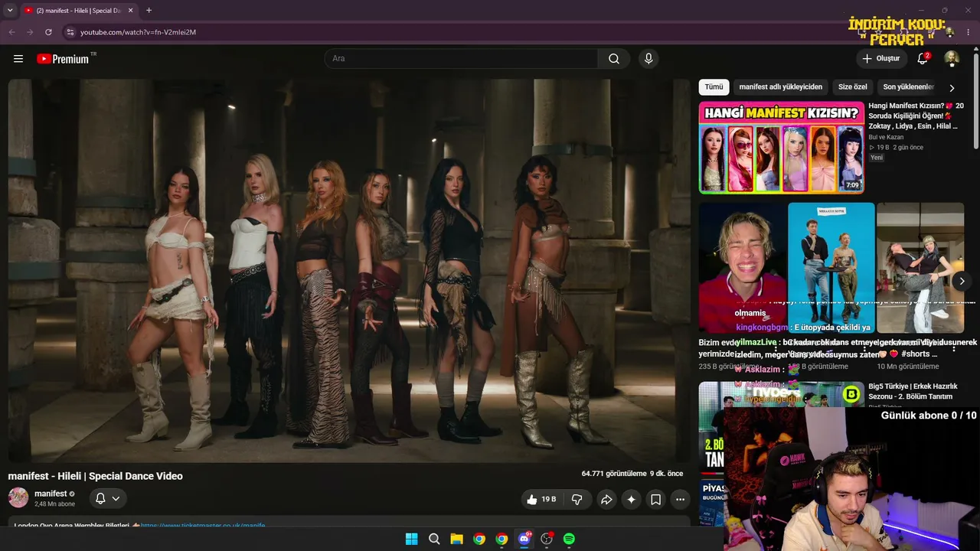Open the Windows Start menu
This screenshot has width=980, height=551.
point(411,539)
